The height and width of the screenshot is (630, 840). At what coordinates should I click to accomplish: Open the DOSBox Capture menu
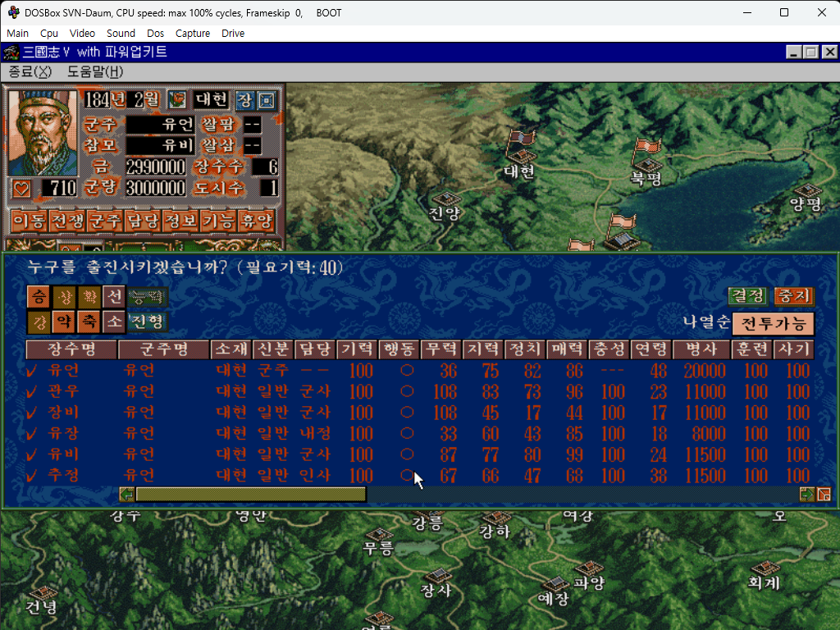click(x=192, y=33)
